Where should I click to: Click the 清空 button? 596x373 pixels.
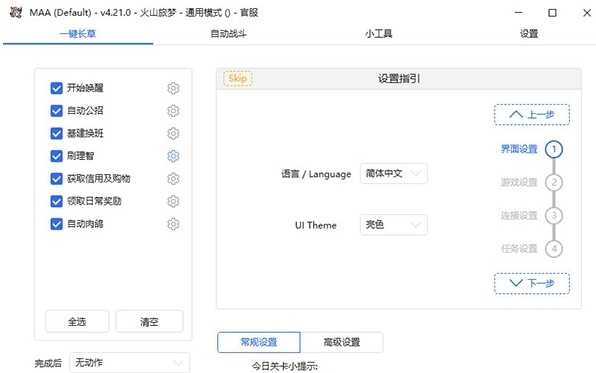click(x=149, y=322)
